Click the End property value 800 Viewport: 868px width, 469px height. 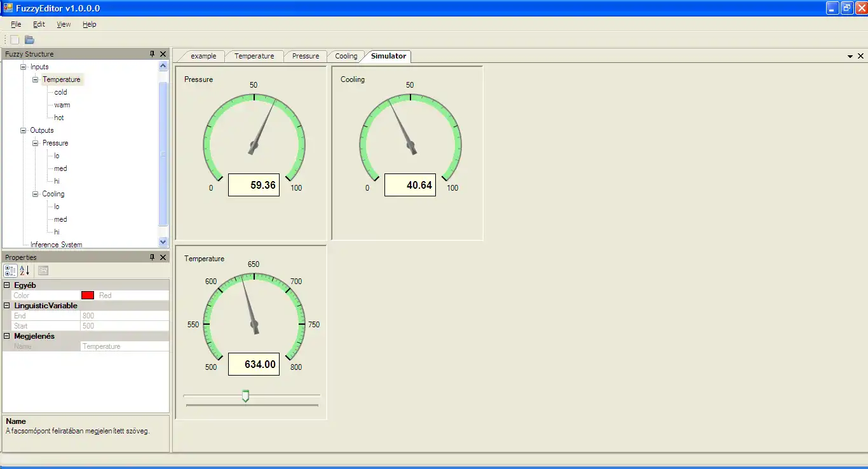pyautogui.click(x=125, y=316)
